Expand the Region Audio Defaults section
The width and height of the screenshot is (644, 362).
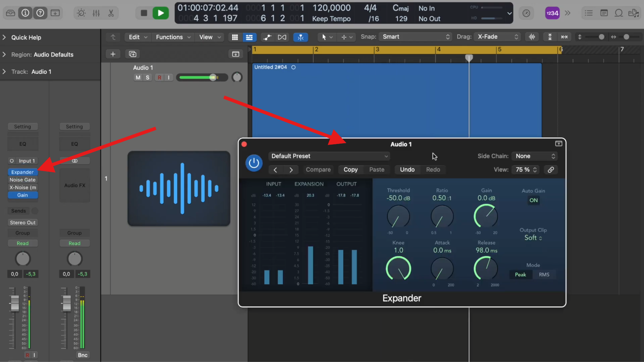tap(4, 55)
